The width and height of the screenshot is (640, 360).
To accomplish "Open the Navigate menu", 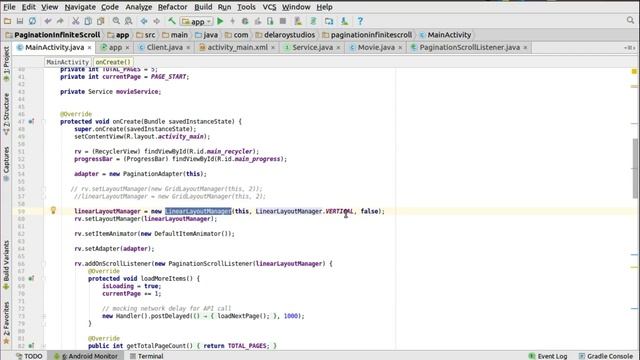I will [x=80, y=7].
